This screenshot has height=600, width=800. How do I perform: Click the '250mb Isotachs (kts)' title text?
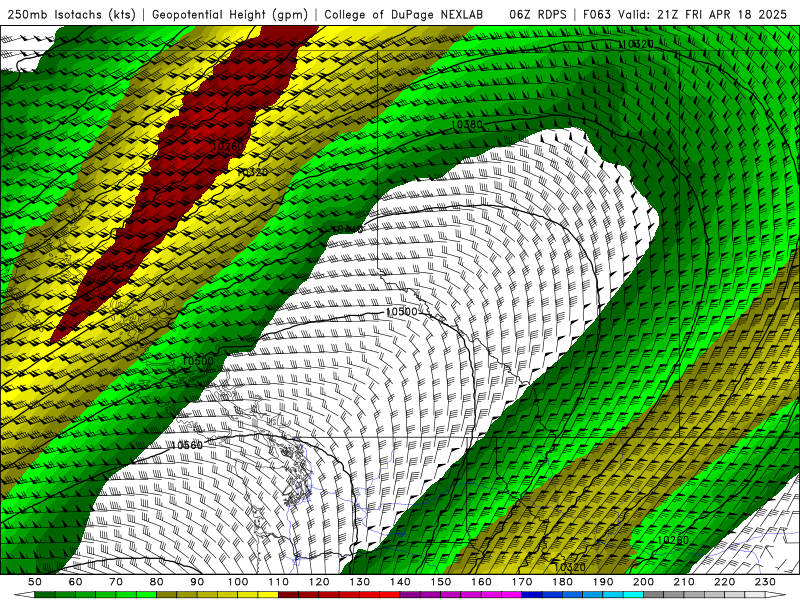71,14
